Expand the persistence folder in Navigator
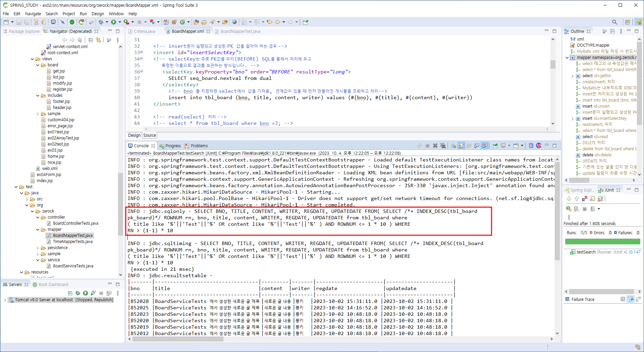This screenshot has height=352, width=644. (38, 248)
